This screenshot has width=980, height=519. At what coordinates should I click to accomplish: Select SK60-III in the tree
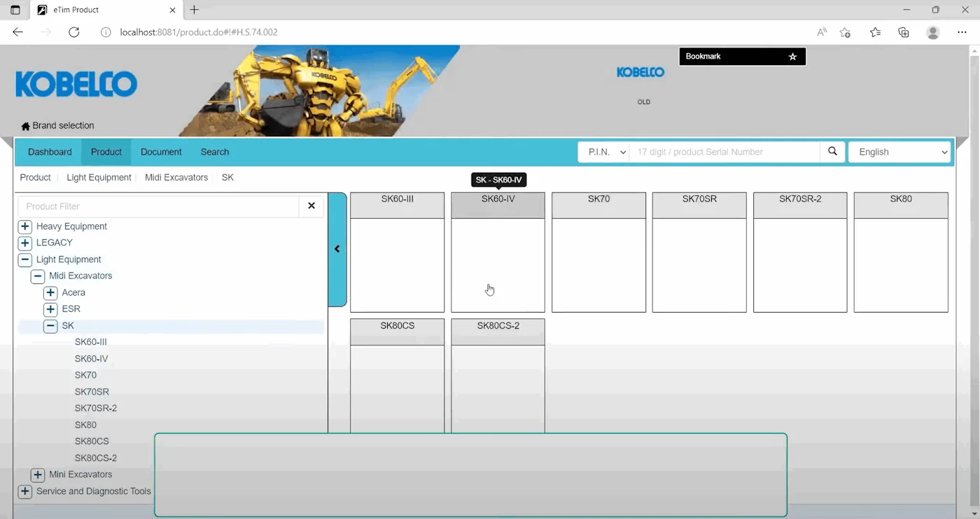coord(91,342)
